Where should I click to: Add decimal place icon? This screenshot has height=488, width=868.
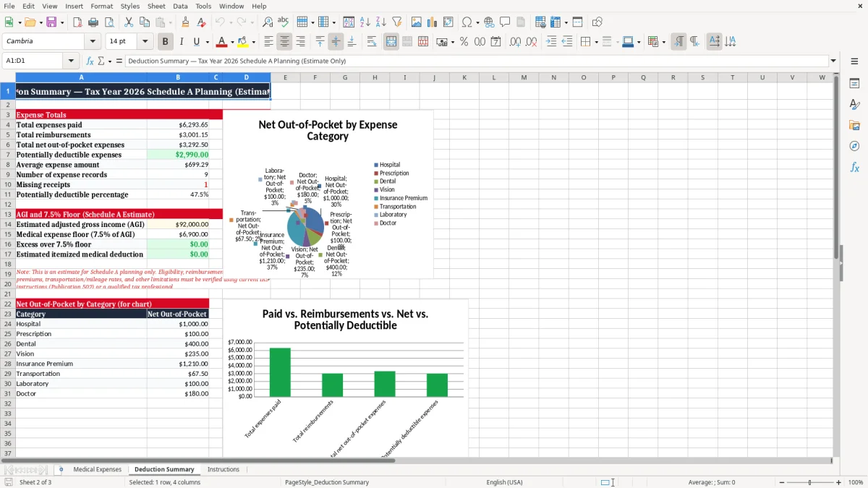[515, 42]
